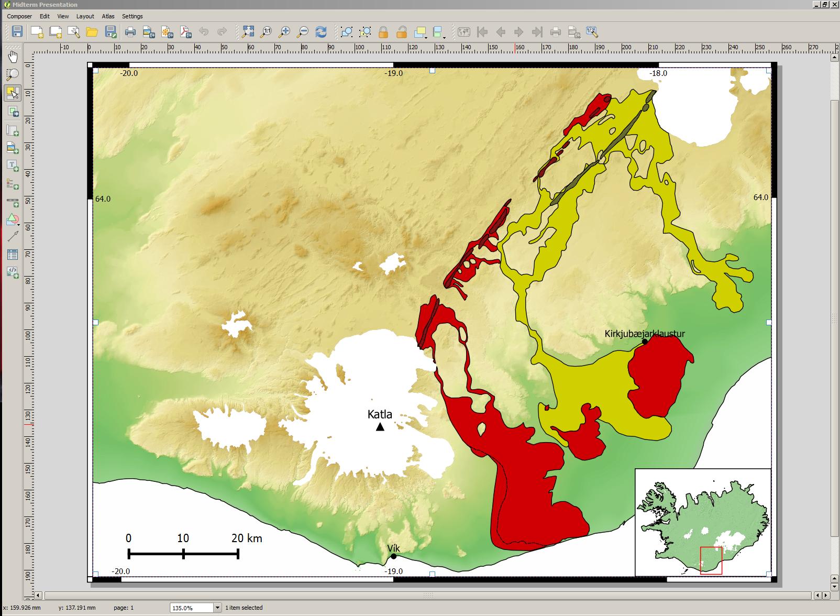Select the Add New Map tool

(13, 130)
